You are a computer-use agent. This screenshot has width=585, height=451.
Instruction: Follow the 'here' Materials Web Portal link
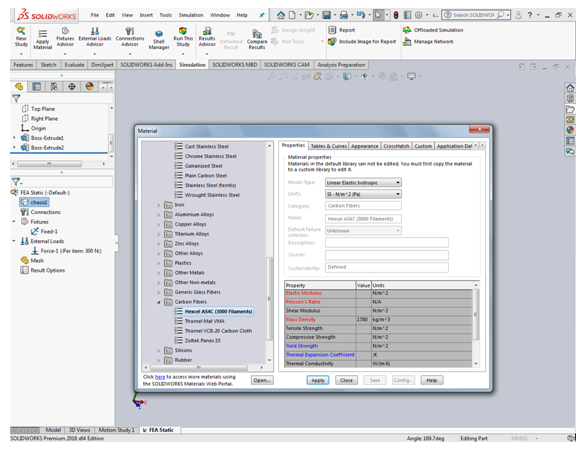point(160,377)
